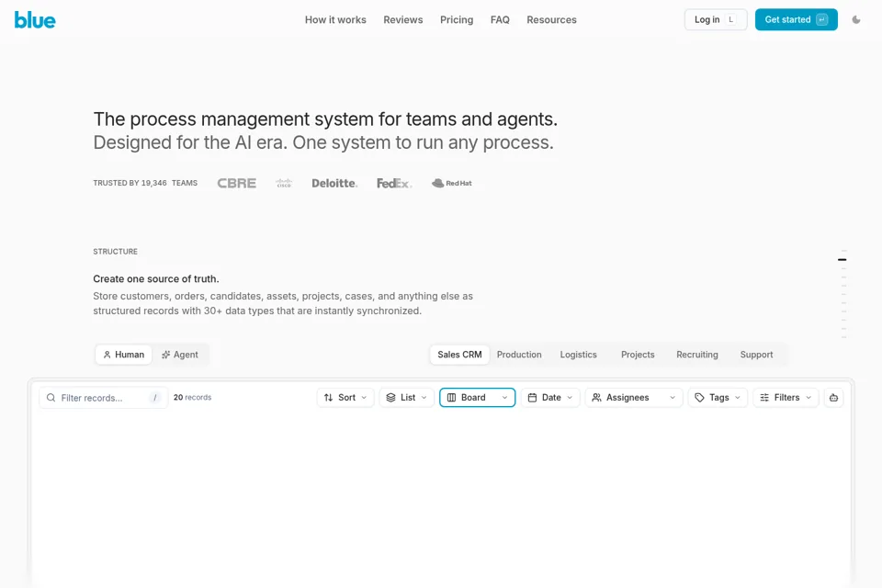Open the Board view dropdown

477,398
